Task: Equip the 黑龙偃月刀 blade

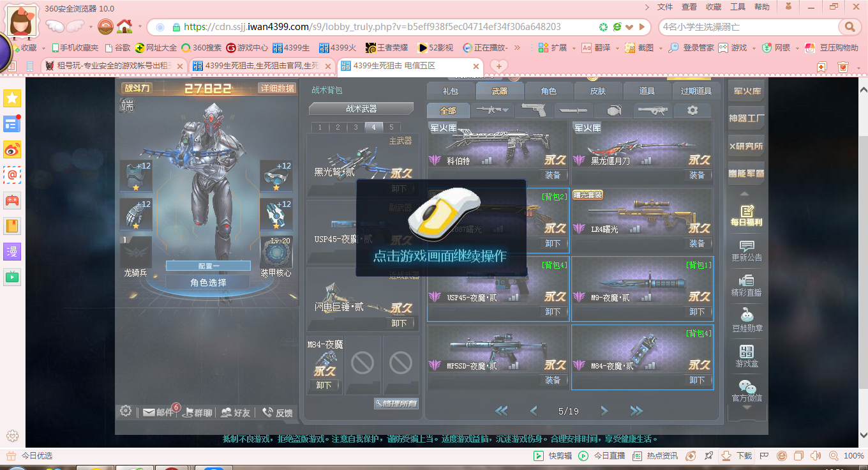Action: point(697,175)
